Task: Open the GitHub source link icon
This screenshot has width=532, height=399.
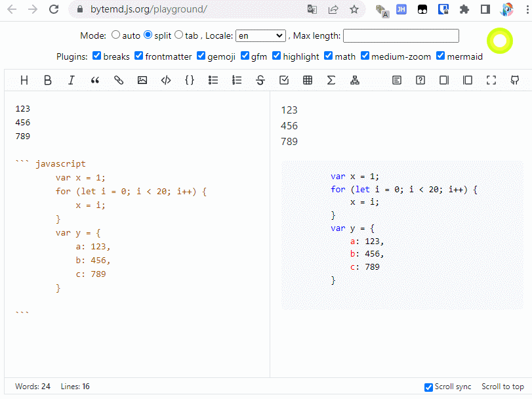Action: 515,81
